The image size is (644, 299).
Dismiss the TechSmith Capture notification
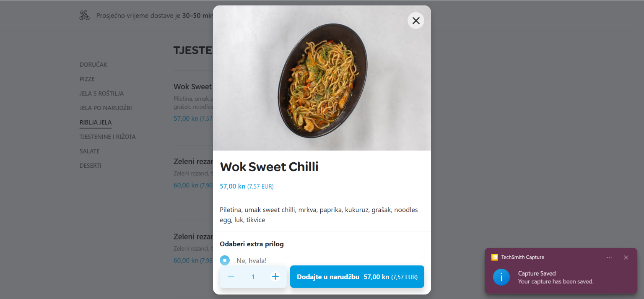tap(626, 257)
